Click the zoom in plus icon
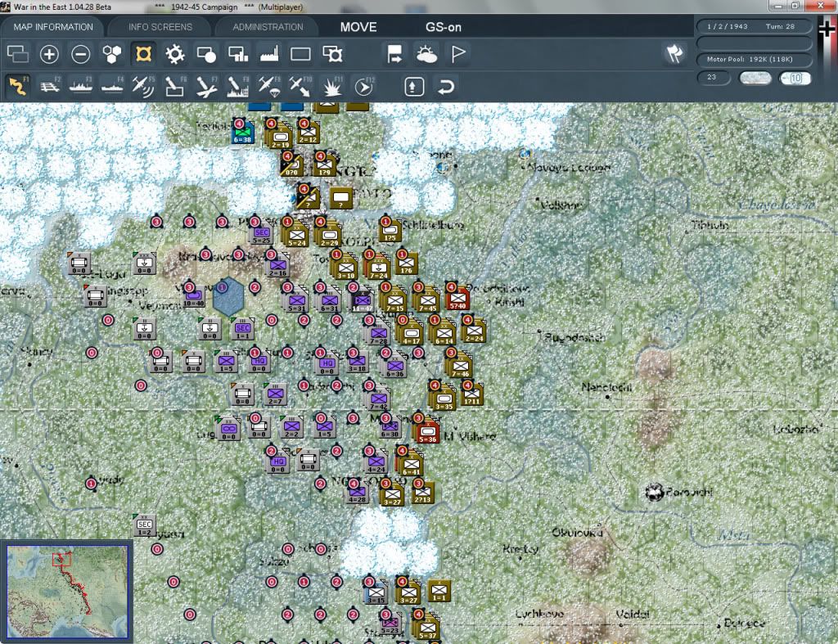 coord(48,54)
